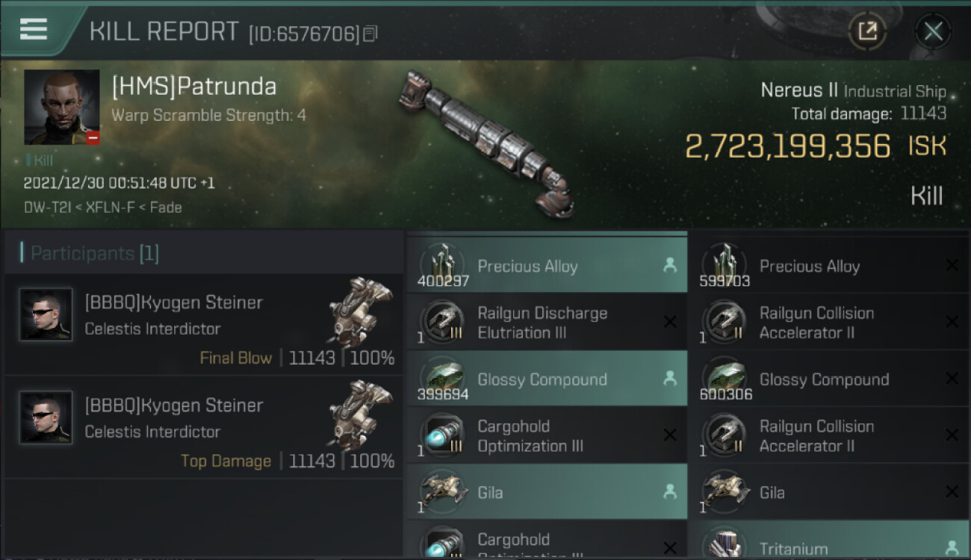Select the dropped Glossy Compound 399694 item
This screenshot has height=560, width=971.
click(547, 379)
